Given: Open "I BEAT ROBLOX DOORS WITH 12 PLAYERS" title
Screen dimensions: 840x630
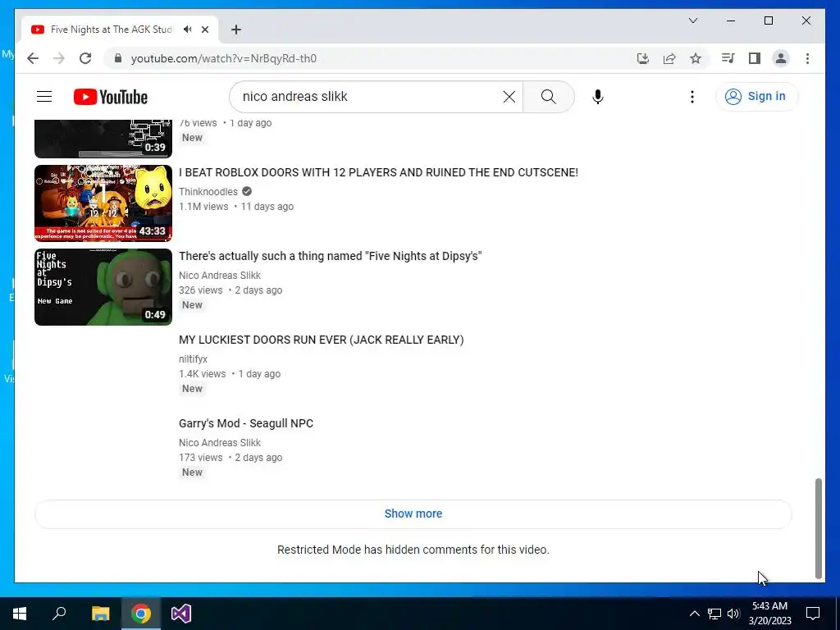Looking at the screenshot, I should click(378, 172).
